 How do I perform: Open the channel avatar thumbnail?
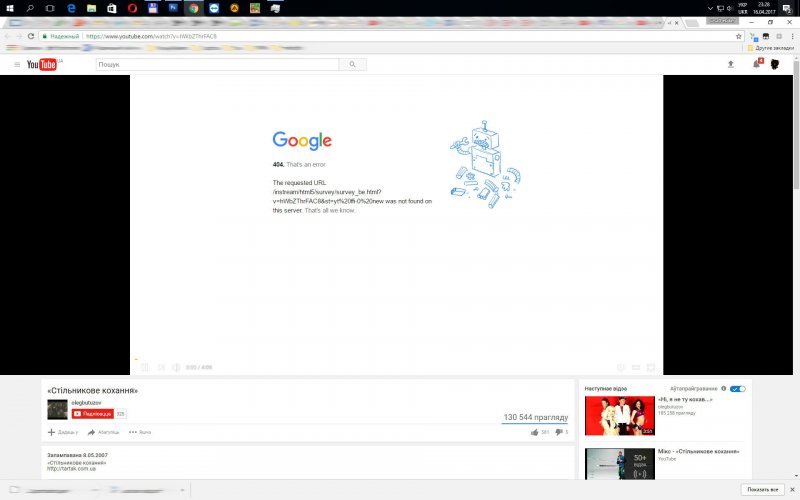click(57, 410)
